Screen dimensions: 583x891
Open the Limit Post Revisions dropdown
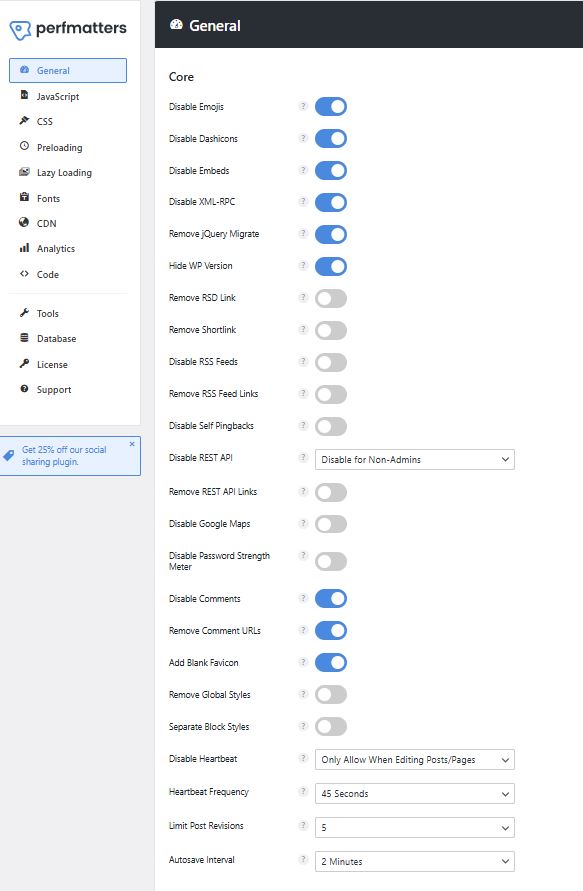tap(415, 828)
